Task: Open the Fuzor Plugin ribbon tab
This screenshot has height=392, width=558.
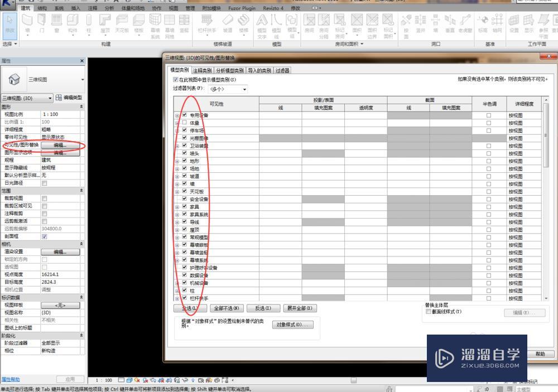Action: coord(242,8)
